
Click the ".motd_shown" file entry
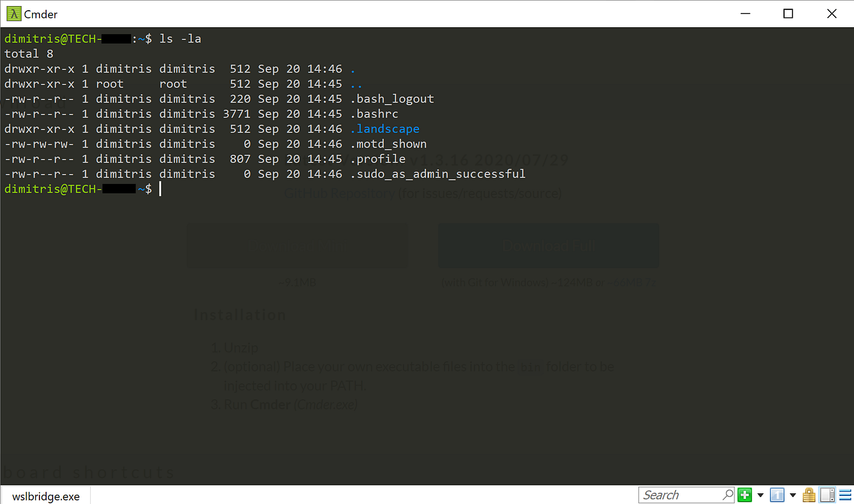[x=388, y=143]
